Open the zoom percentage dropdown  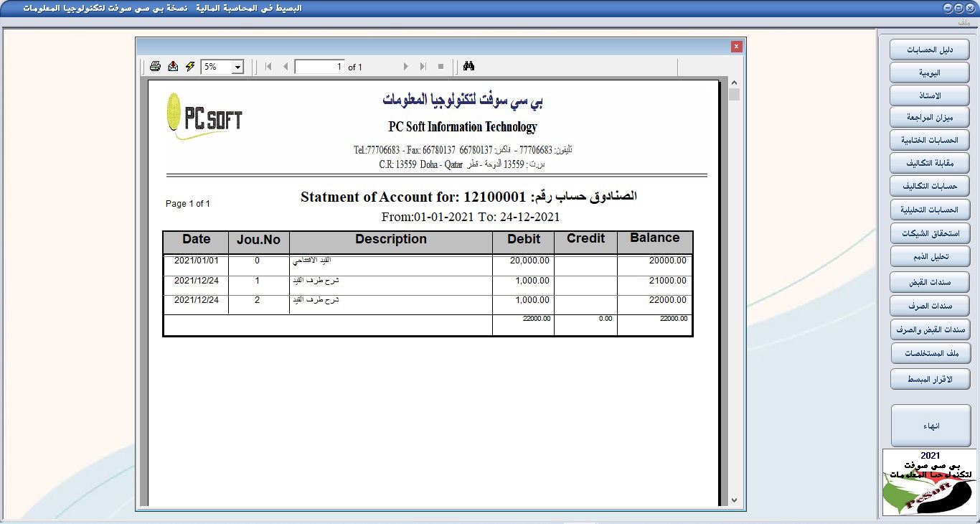237,65
